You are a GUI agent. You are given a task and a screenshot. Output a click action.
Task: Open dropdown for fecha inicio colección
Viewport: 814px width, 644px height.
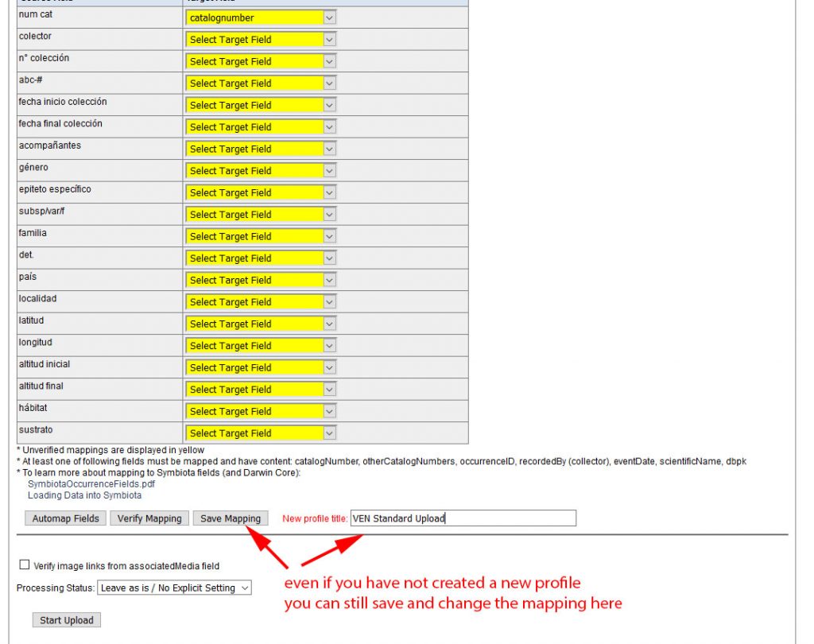(x=261, y=105)
